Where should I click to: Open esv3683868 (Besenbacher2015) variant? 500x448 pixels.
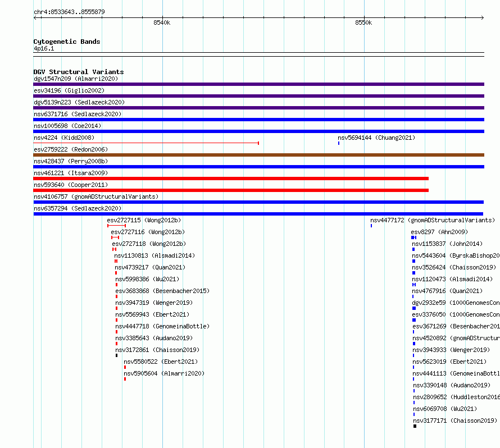pos(162,291)
